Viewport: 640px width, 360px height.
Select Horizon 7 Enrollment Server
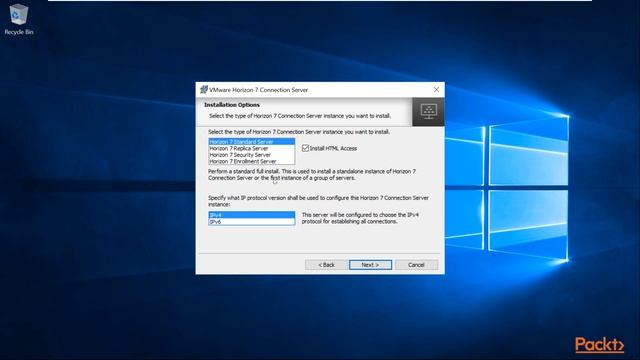pyautogui.click(x=251, y=161)
